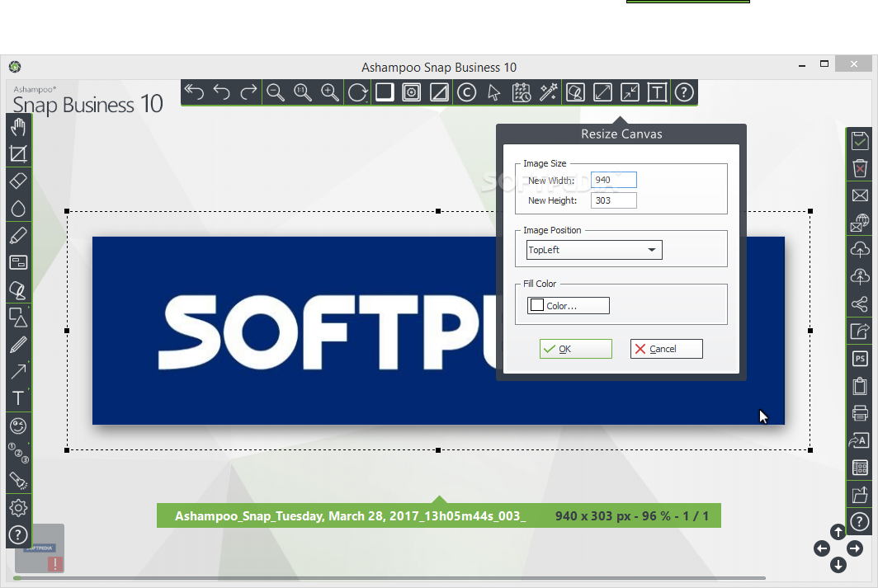Redo the last action
Screen dimensions: 878x588
click(248, 92)
